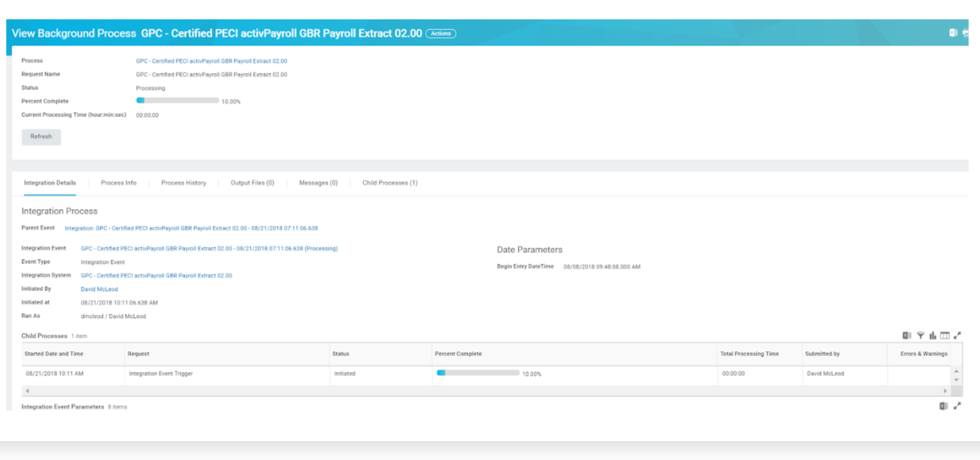Image resolution: width=980 pixels, height=460 pixels.
Task: Toggle the Child Processes grid view
Action: pyautogui.click(x=946, y=335)
